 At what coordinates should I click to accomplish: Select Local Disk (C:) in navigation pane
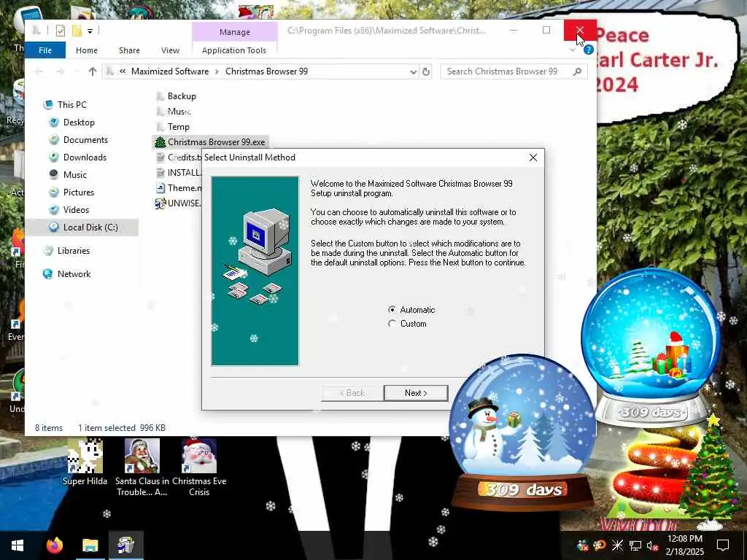[x=90, y=227]
